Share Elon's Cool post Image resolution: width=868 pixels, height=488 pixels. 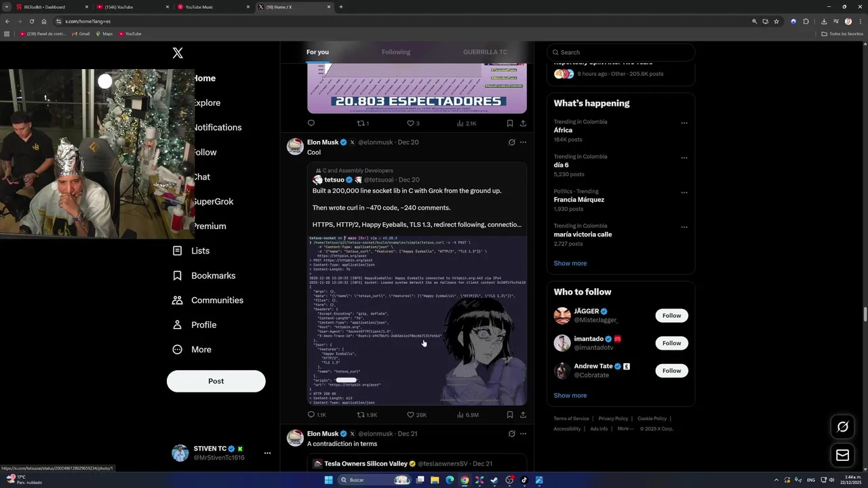pos(523,415)
